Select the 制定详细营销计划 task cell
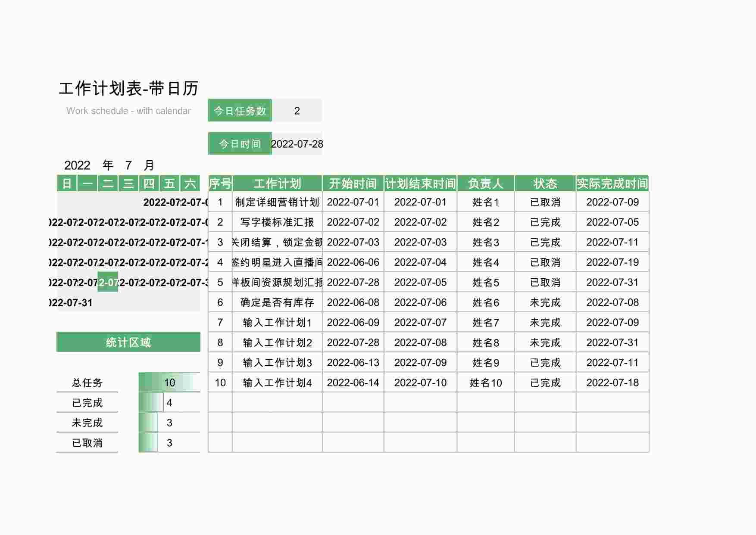 277,202
